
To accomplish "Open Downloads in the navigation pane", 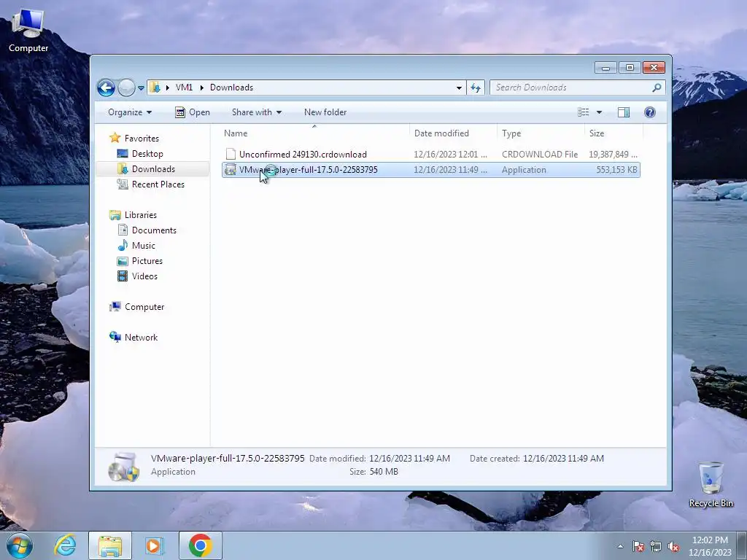I will point(153,169).
